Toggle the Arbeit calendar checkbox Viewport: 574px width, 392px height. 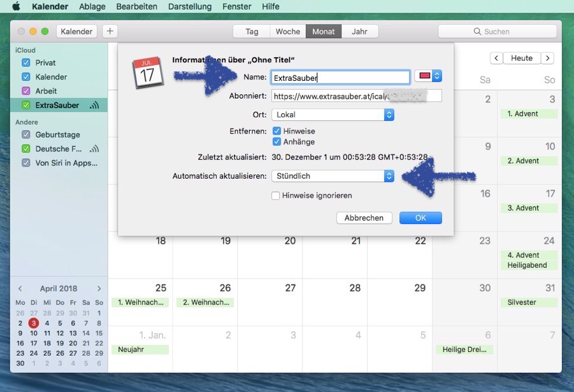(x=26, y=91)
